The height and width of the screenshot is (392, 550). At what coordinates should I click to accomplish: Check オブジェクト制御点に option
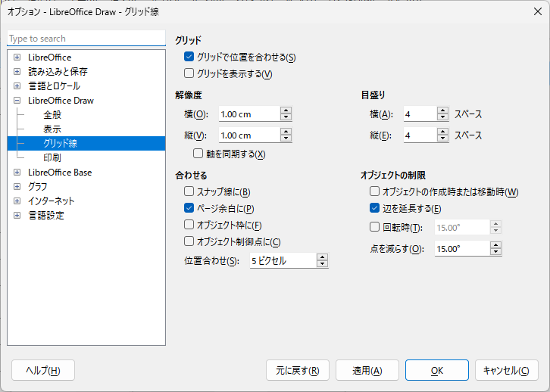[189, 241]
